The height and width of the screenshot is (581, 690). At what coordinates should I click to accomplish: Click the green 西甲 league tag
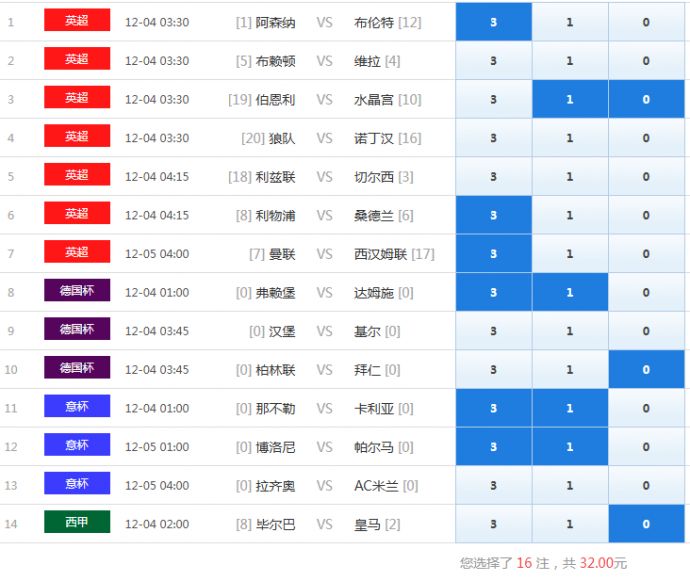(x=77, y=522)
